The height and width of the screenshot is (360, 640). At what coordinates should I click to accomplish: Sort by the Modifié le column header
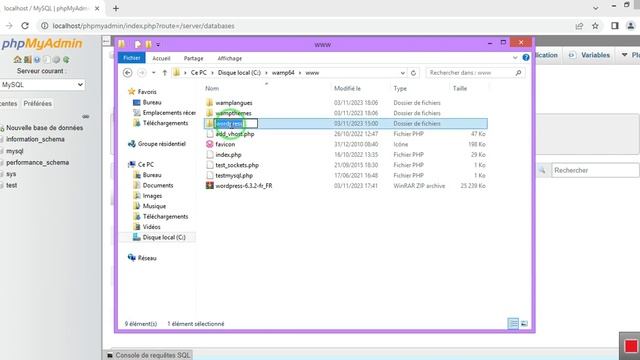tap(347, 89)
